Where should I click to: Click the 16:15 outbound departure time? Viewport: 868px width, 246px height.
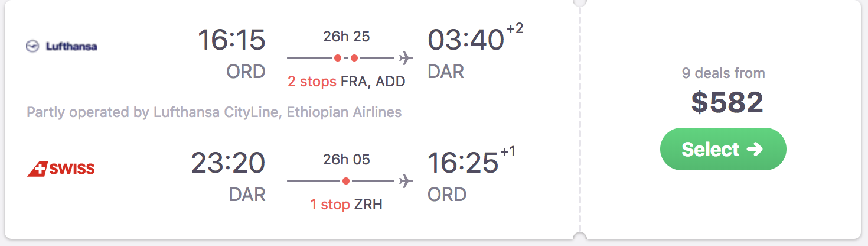[231, 40]
